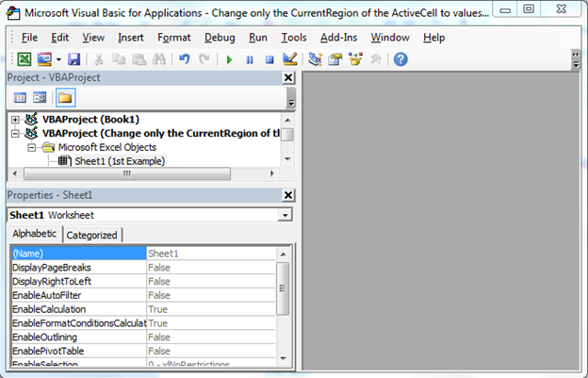The width and height of the screenshot is (588, 378).
Task: Expand the VBAProject (Book1) node
Action: point(15,120)
